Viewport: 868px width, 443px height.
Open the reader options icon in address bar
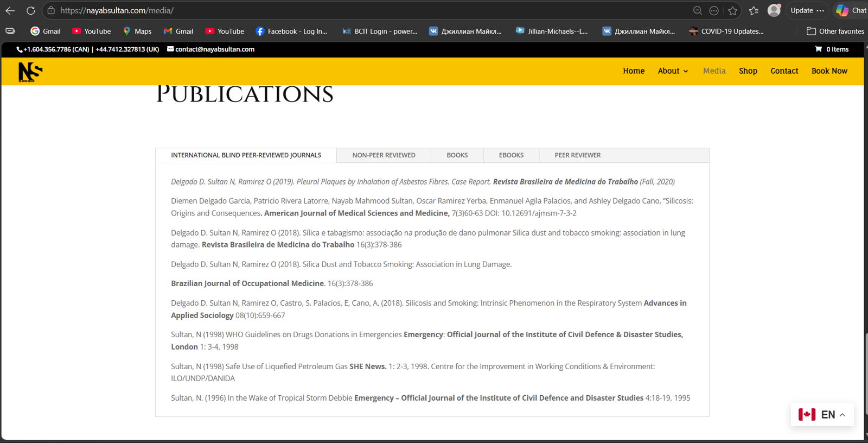click(714, 10)
